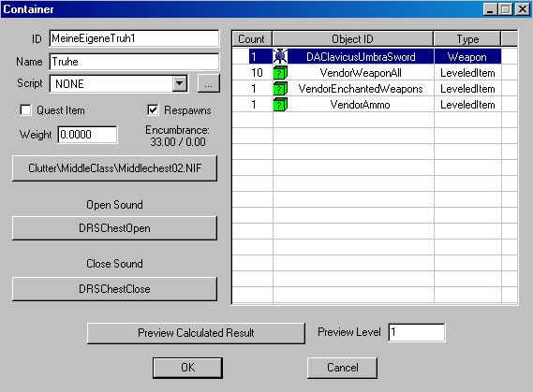Click into the Preview Level field
Image resolution: width=533 pixels, height=392 pixels.
click(417, 332)
